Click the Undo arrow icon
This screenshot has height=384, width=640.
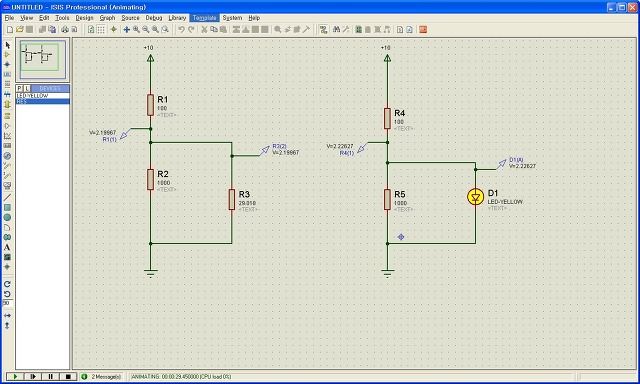tap(182, 29)
